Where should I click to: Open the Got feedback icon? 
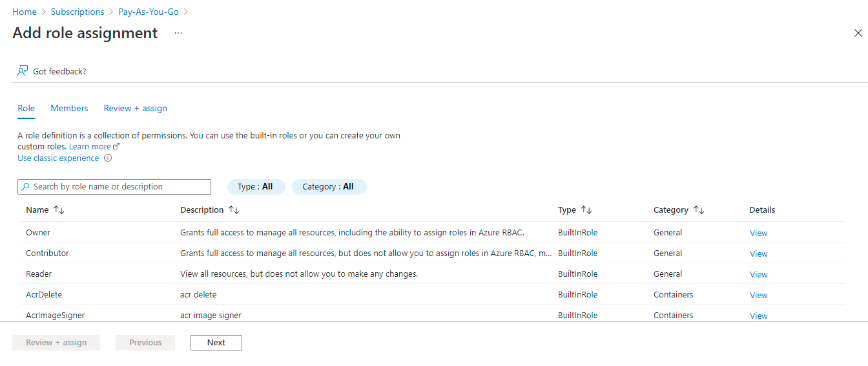pyautogui.click(x=23, y=71)
